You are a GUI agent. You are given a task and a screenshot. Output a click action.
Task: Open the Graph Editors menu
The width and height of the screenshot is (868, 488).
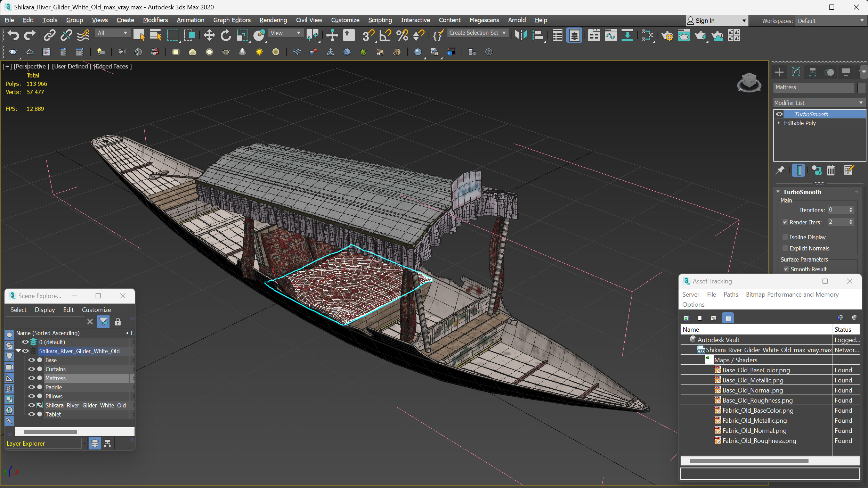(232, 20)
